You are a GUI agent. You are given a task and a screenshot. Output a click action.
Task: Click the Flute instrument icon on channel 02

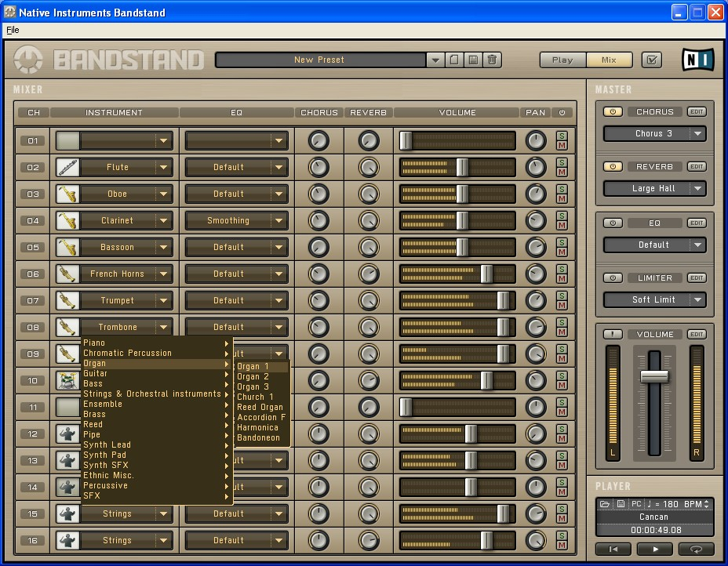coord(67,167)
